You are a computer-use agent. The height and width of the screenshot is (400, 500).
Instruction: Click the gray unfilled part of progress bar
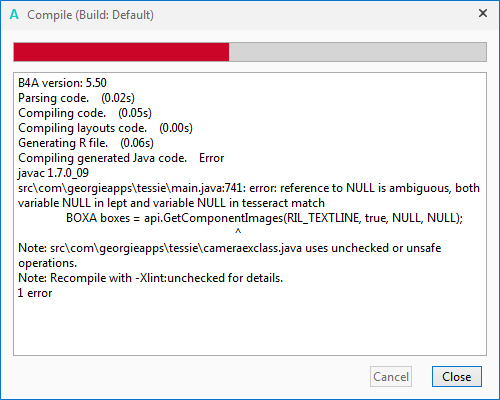coord(358,52)
